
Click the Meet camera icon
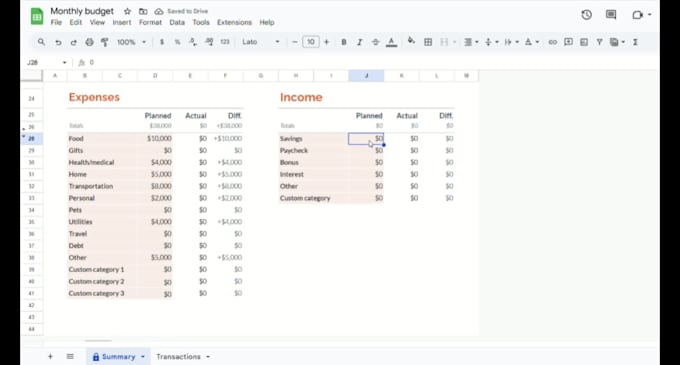coord(638,15)
